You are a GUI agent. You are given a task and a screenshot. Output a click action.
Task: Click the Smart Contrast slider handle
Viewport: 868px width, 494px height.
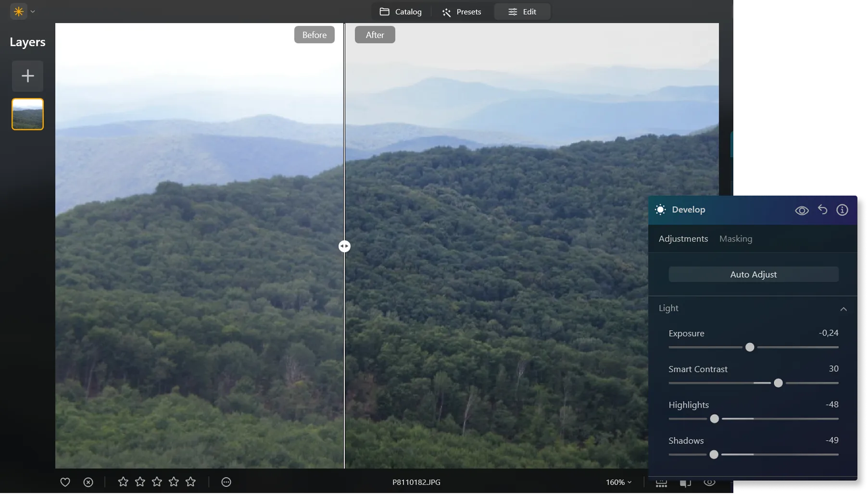click(x=778, y=383)
